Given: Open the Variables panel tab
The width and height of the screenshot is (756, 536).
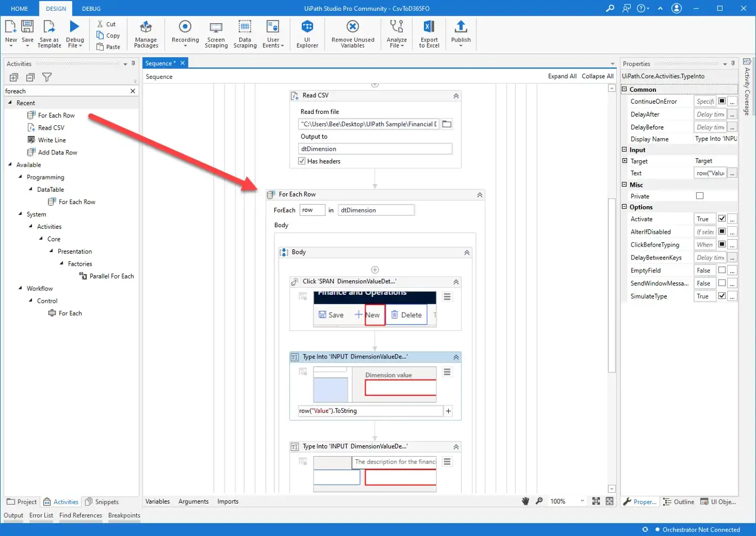Looking at the screenshot, I should coord(158,501).
